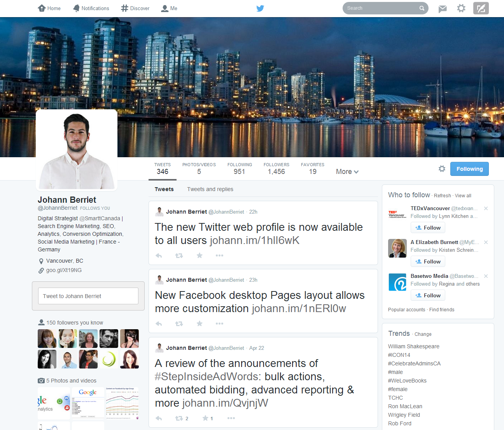Follow TEDxVancouver
Screen dimensions: 504x430
[428, 228]
